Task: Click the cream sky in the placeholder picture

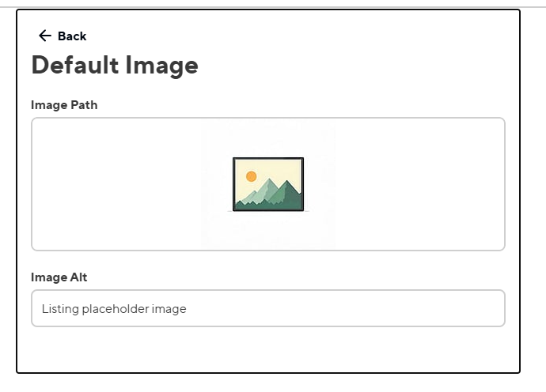Action: 279,168
